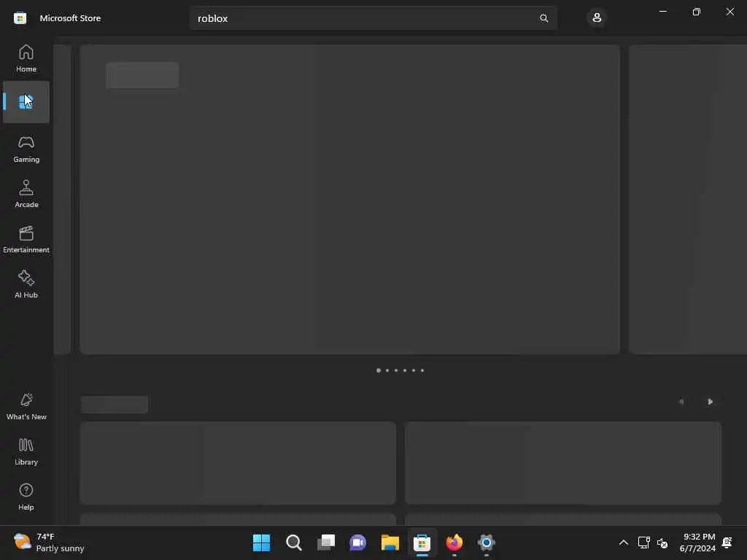Go to the Home section

[x=26, y=58]
